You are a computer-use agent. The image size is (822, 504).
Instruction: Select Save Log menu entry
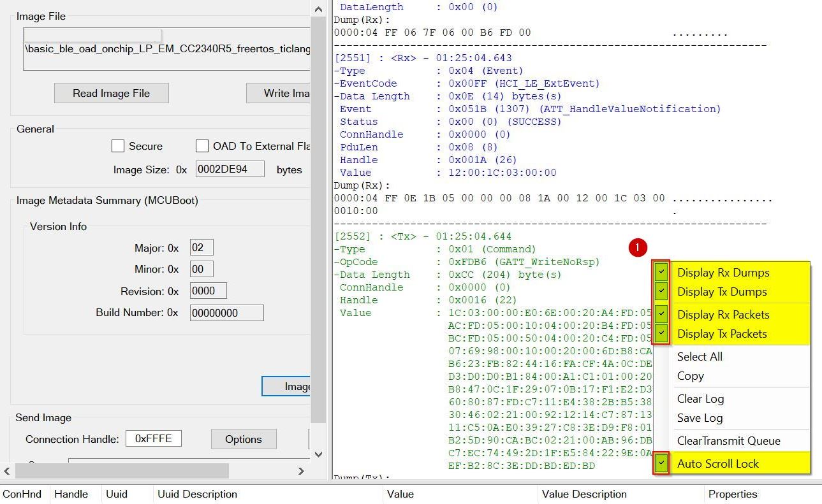pyautogui.click(x=699, y=418)
